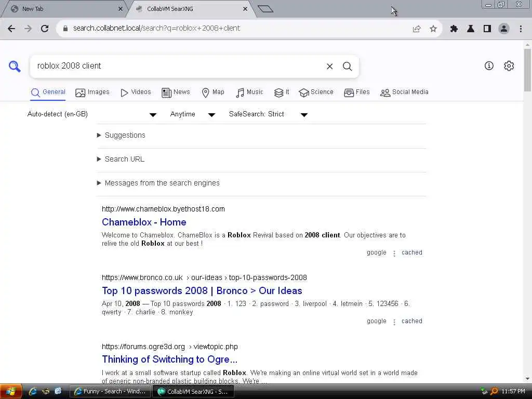Clear the search query with the X
This screenshot has width=532, height=399.
tap(329, 66)
